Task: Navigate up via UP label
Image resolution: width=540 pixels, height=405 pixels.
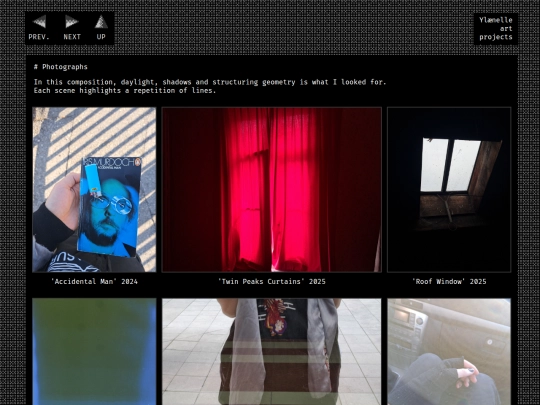Action: [x=101, y=37]
